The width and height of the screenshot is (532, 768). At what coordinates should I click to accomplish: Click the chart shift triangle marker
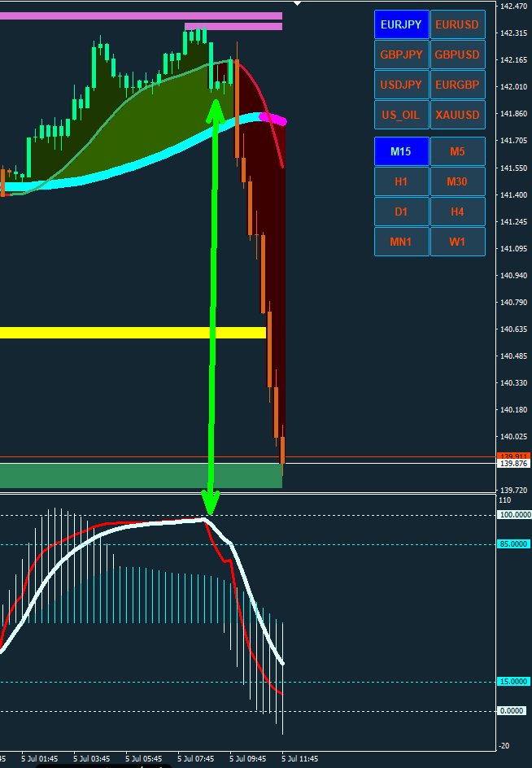[x=296, y=3]
